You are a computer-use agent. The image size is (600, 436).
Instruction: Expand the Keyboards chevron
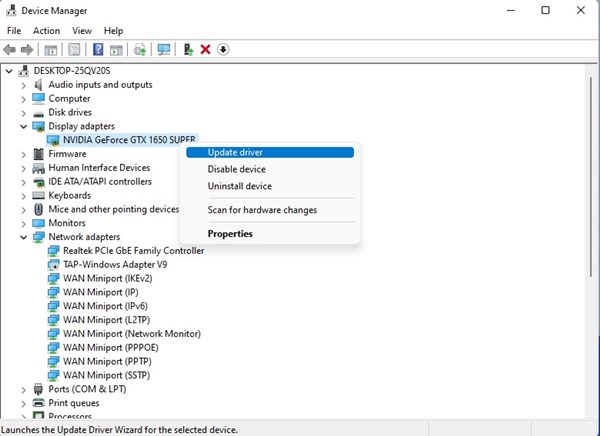tap(24, 196)
